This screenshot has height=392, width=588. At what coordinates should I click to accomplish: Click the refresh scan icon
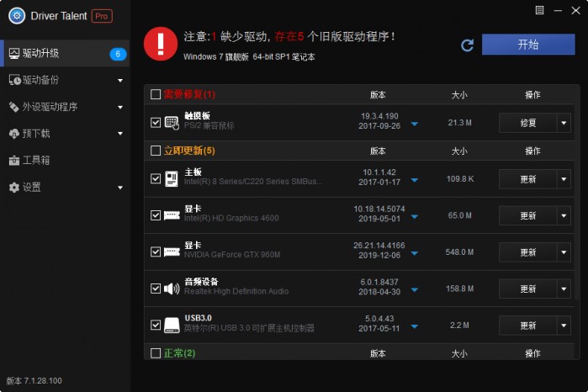[467, 45]
